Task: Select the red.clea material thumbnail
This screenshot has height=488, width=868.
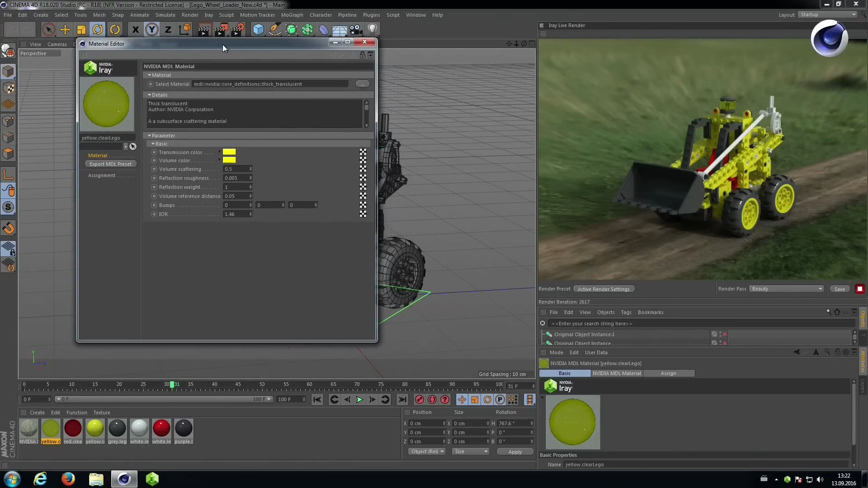Action: pos(73,432)
